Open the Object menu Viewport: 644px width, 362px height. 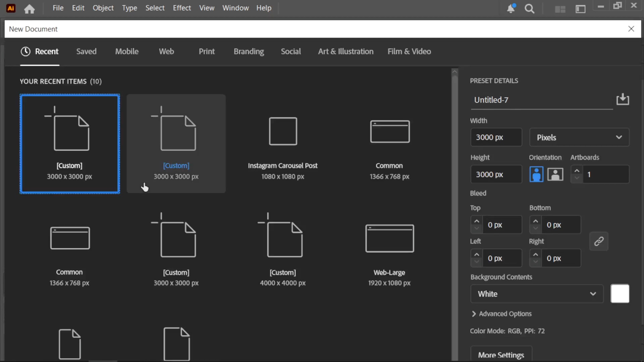103,8
